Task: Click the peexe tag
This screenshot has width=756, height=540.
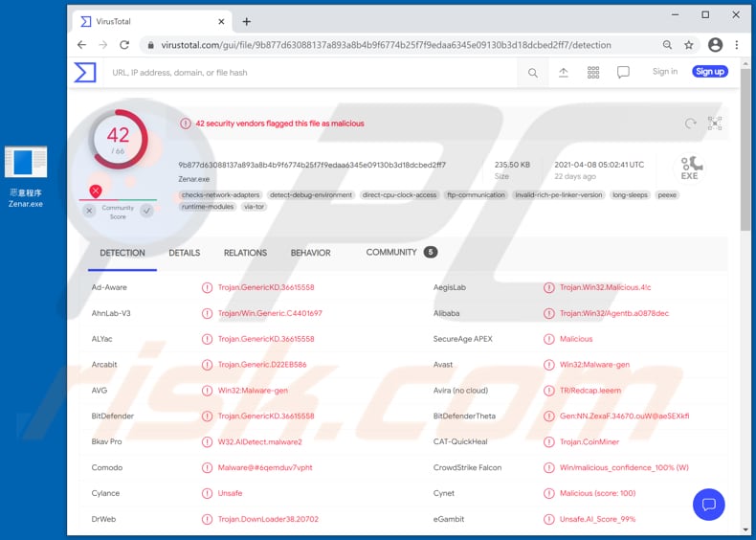Action: pyautogui.click(x=667, y=195)
